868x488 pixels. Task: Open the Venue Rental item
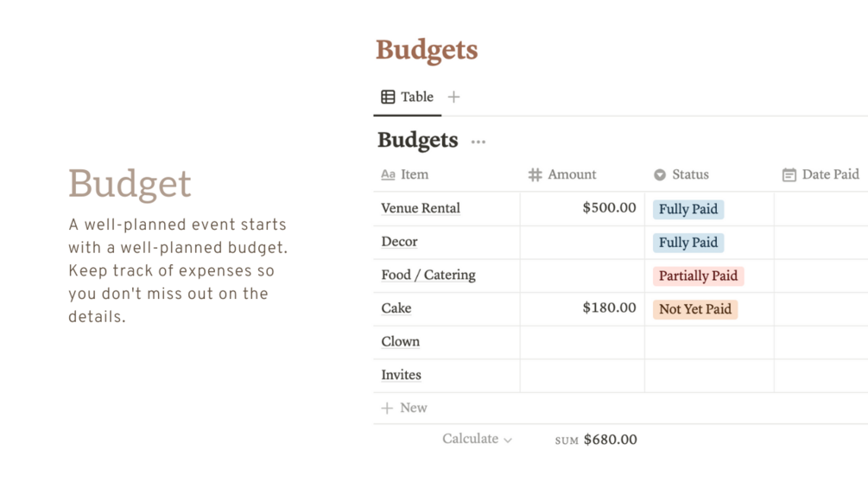coord(421,208)
